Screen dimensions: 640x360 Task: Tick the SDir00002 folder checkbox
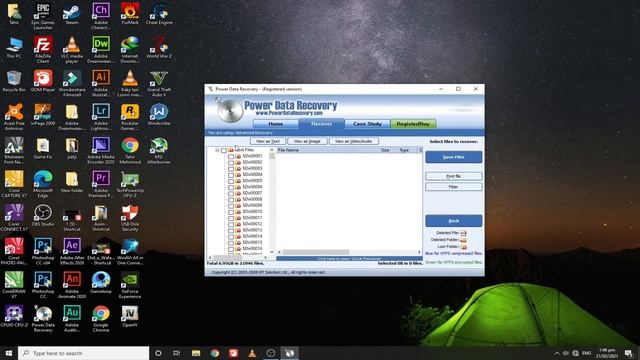point(231,162)
